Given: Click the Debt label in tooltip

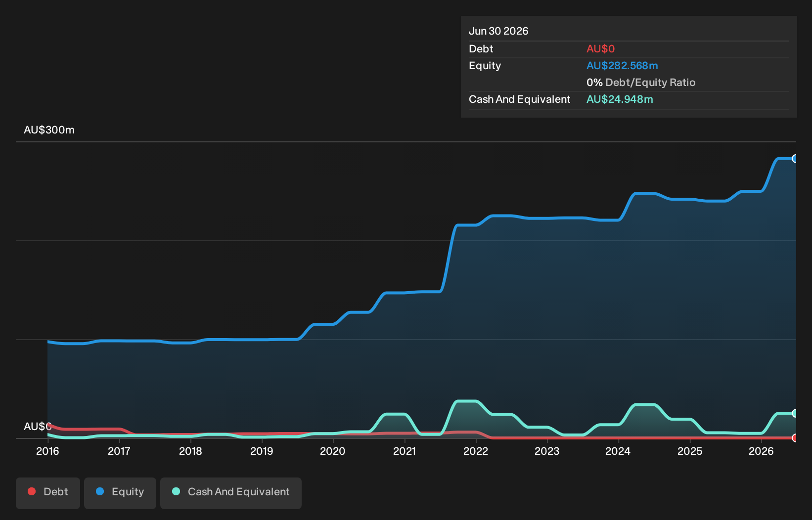Looking at the screenshot, I should tap(481, 49).
